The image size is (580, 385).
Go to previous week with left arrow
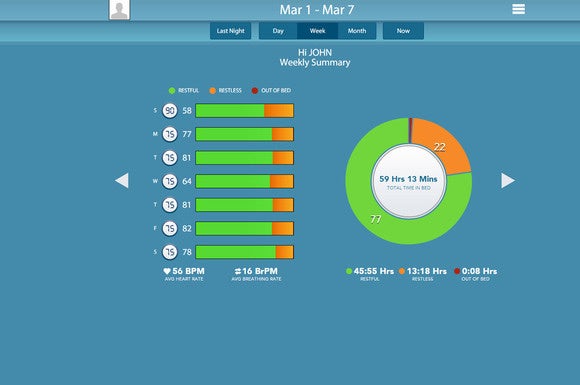pos(122,180)
